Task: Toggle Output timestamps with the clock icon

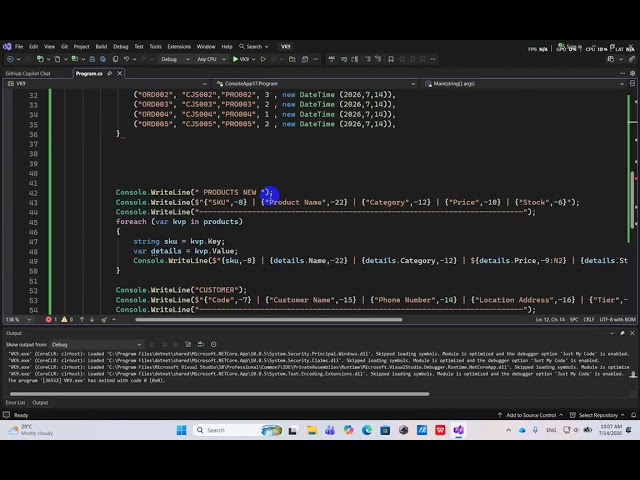Action: [213, 344]
